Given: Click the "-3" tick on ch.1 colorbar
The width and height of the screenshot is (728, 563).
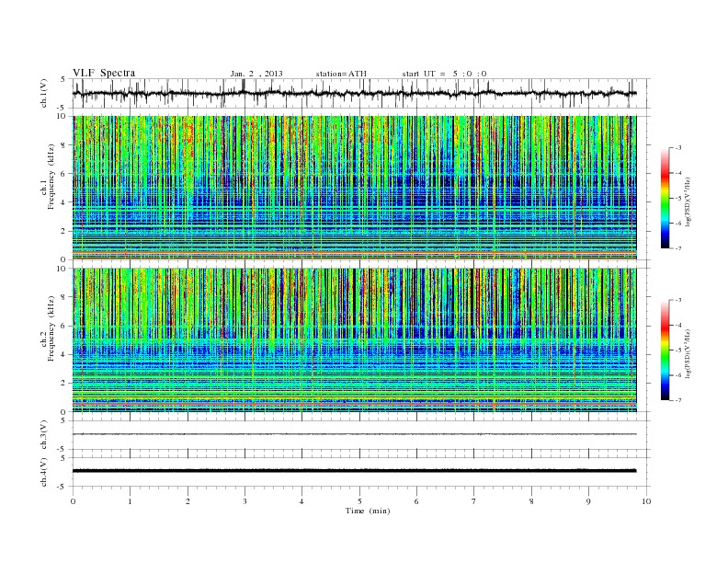Looking at the screenshot, I should click(x=678, y=148).
